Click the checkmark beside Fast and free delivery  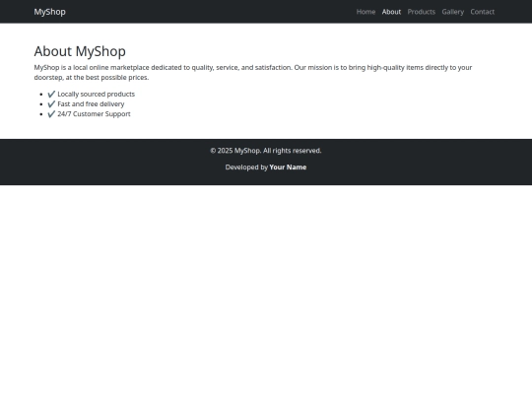tap(51, 103)
